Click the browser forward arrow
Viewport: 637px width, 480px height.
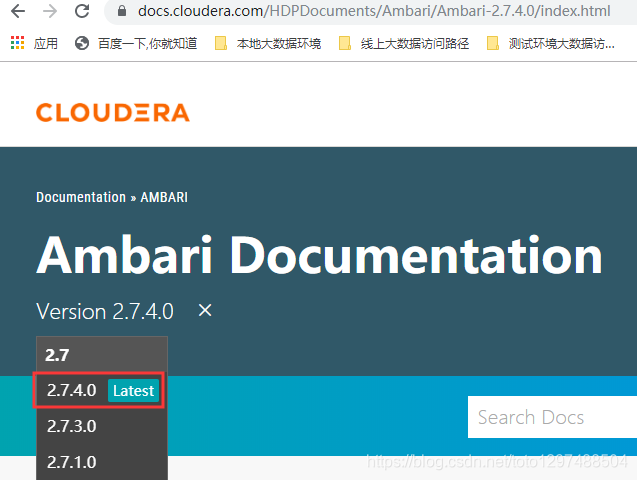pos(50,11)
